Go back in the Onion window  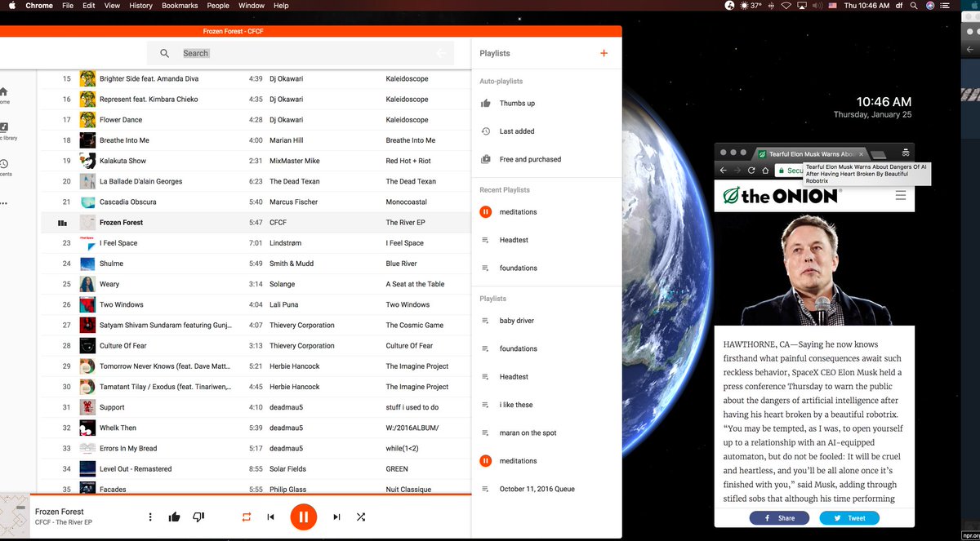click(723, 171)
